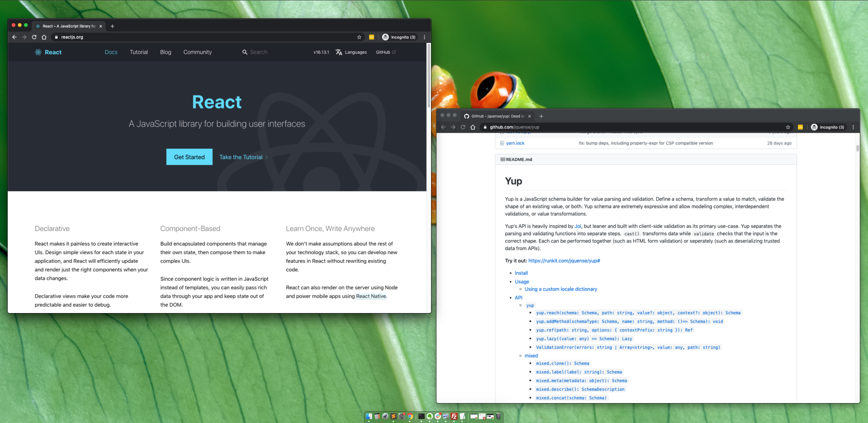Select the React tab title
The width and height of the screenshot is (868, 423).
coord(69,26)
